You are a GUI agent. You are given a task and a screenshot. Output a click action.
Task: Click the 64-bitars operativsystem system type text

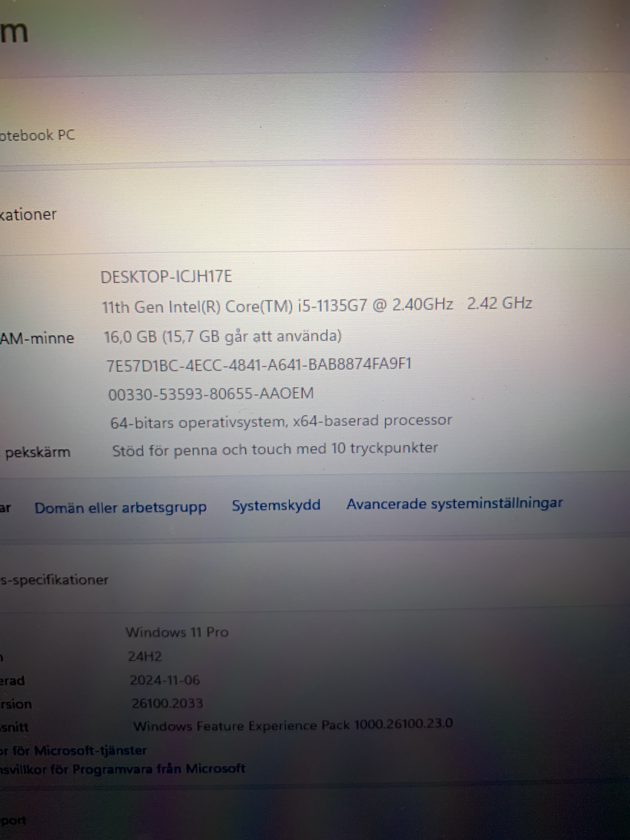click(x=281, y=421)
